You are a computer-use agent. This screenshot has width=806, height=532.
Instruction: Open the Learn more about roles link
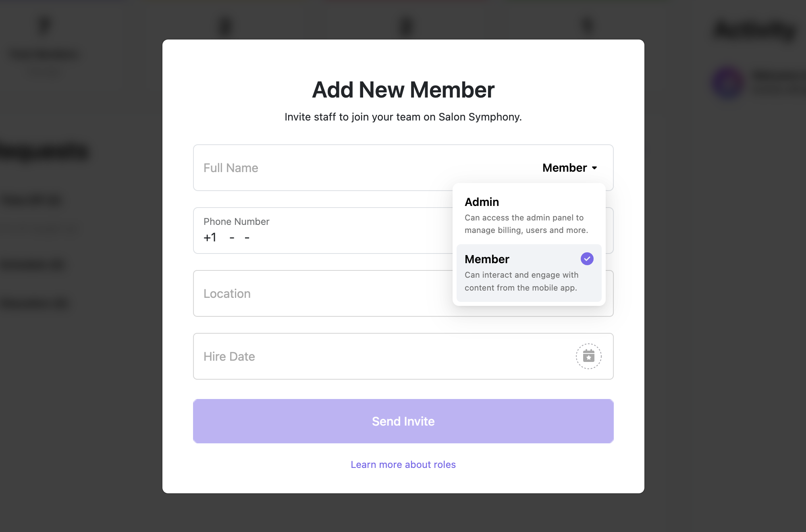403,465
